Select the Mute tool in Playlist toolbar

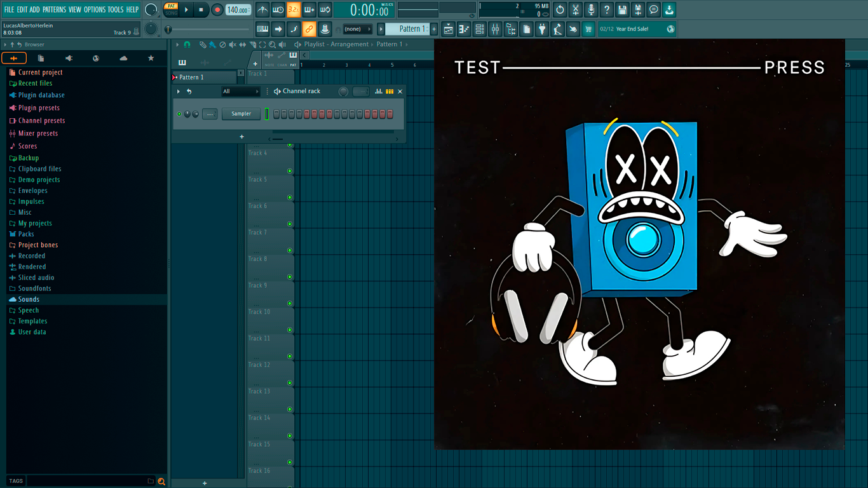233,44
